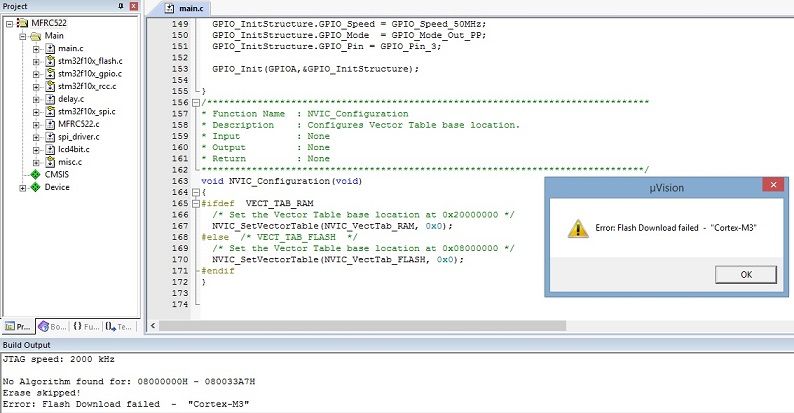Image resolution: width=794 pixels, height=413 pixels.
Task: Click the CMSIS green diamond icon
Action: coord(35,175)
